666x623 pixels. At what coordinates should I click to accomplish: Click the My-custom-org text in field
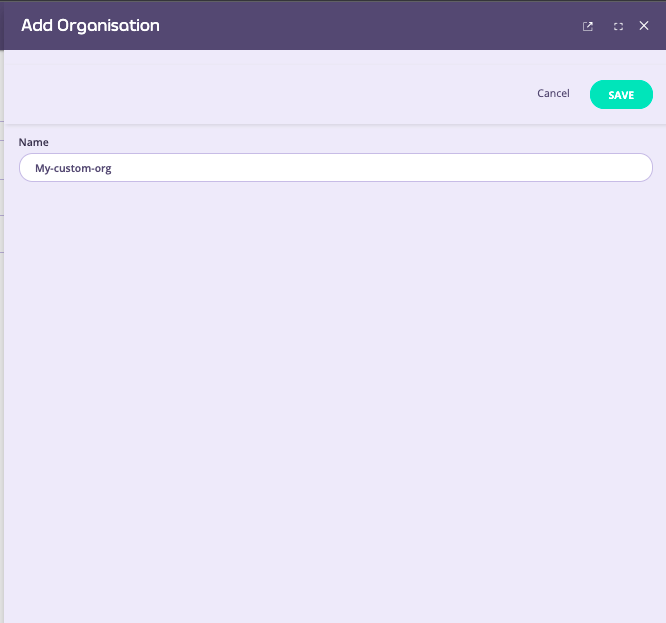pyautogui.click(x=73, y=168)
